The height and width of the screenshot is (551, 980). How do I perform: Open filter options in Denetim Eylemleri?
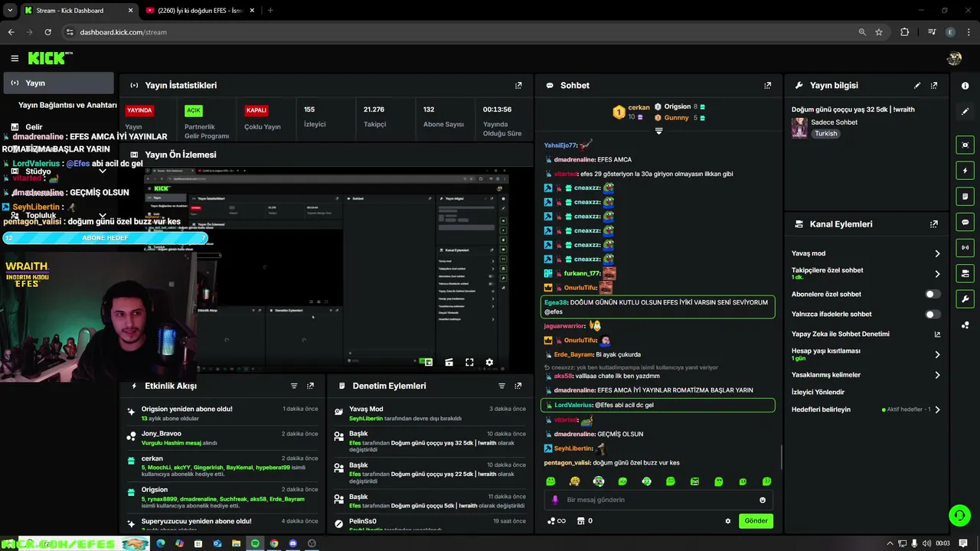[502, 386]
